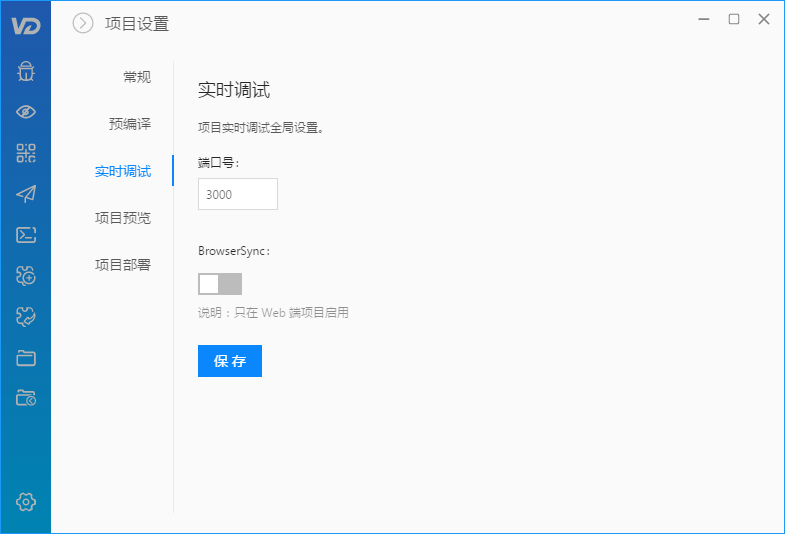Click the 端口号: label
The image size is (785, 534).
(x=219, y=163)
